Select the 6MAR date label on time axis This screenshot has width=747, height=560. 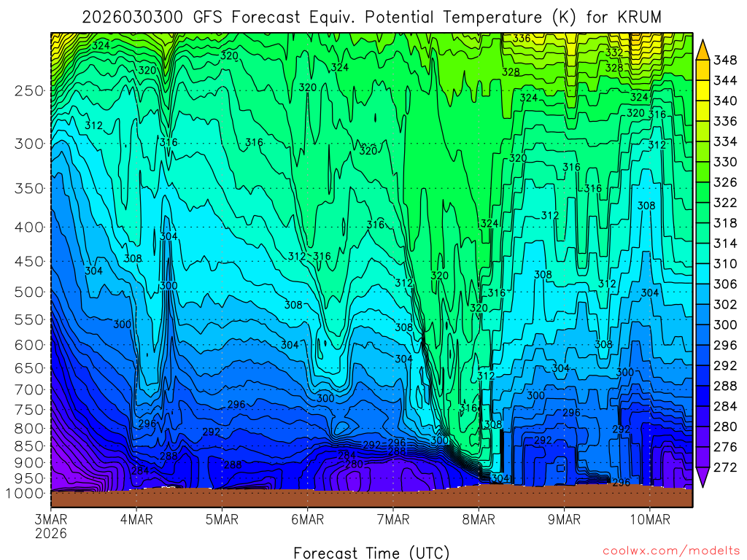coord(308,519)
